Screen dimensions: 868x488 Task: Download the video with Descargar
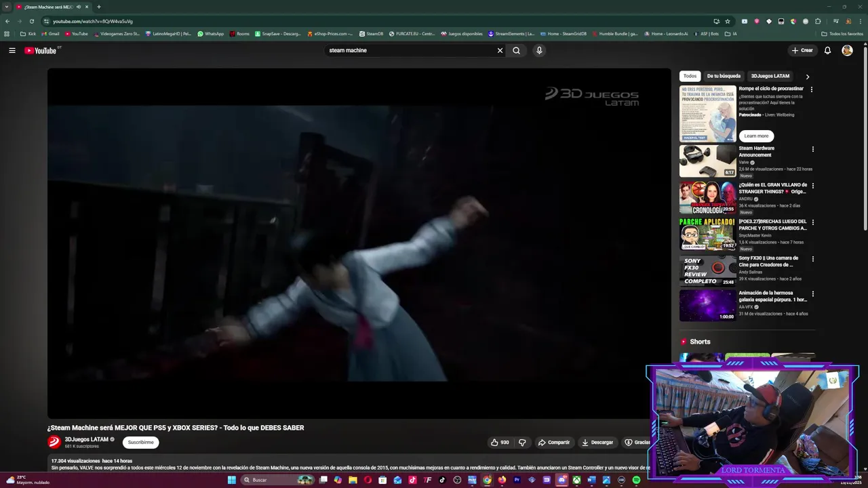(597, 442)
